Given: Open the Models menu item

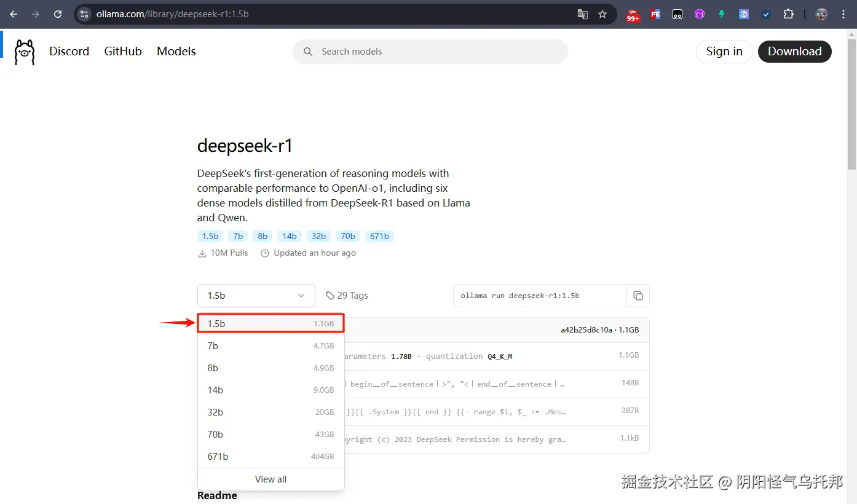Looking at the screenshot, I should 176,52.
